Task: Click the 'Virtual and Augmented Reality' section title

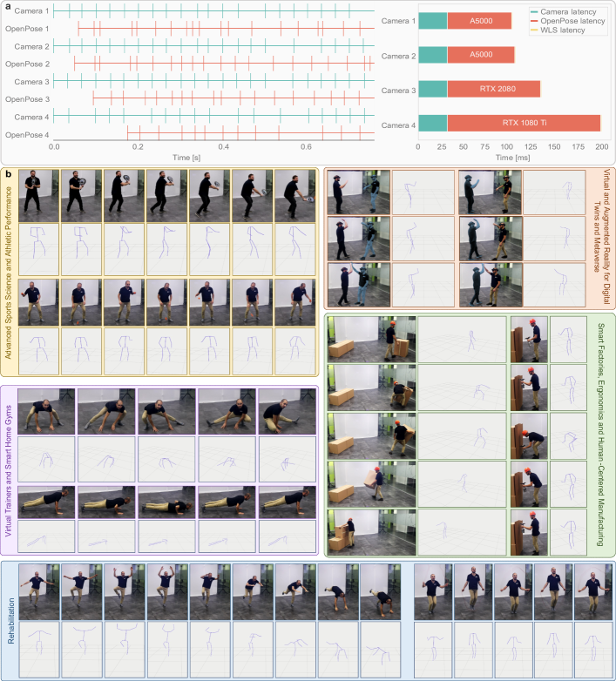Action: coord(602,237)
